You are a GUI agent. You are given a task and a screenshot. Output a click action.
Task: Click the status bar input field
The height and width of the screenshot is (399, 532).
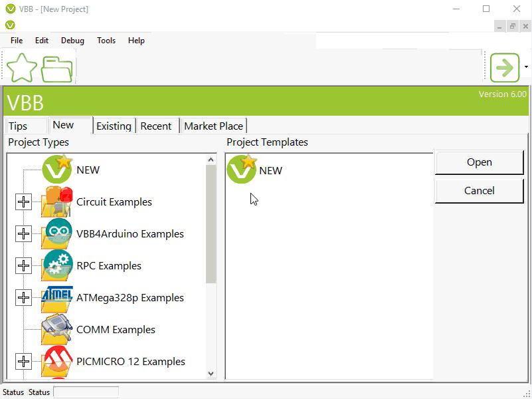point(86,392)
